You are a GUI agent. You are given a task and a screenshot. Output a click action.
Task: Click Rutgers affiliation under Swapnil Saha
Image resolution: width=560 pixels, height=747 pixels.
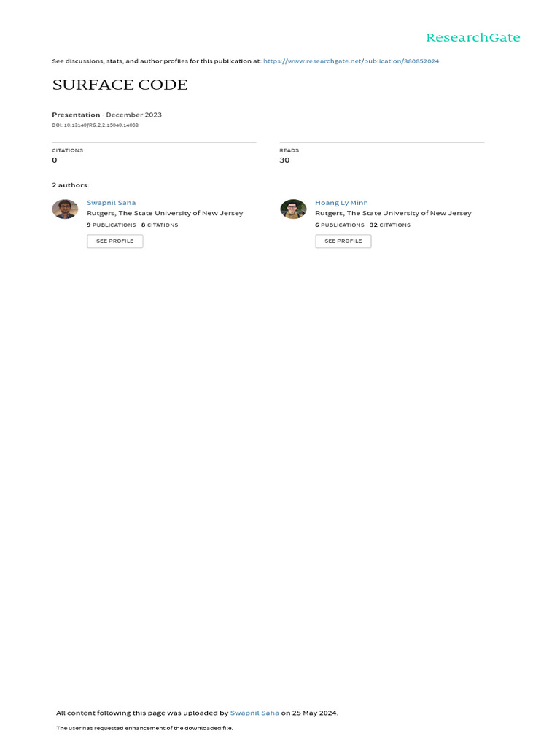[165, 213]
